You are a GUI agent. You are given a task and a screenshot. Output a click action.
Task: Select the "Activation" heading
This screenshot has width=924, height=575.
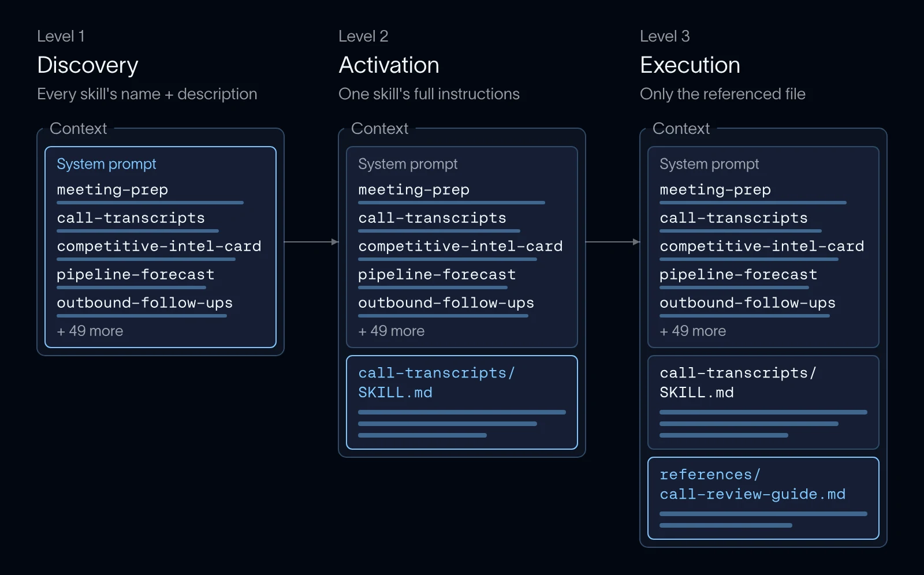[389, 65]
